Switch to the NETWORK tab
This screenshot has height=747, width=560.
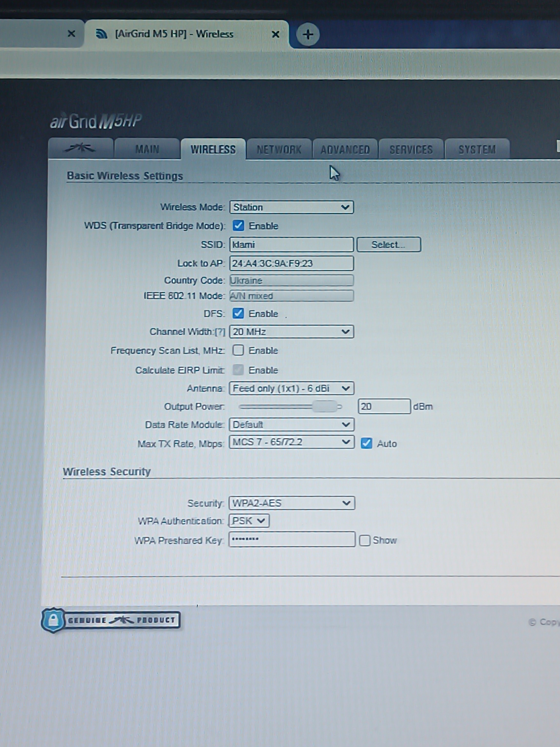click(x=279, y=149)
